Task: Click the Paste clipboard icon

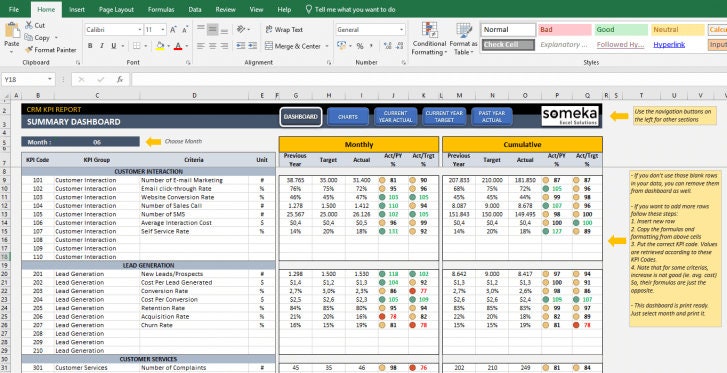Action: pyautogui.click(x=12, y=31)
